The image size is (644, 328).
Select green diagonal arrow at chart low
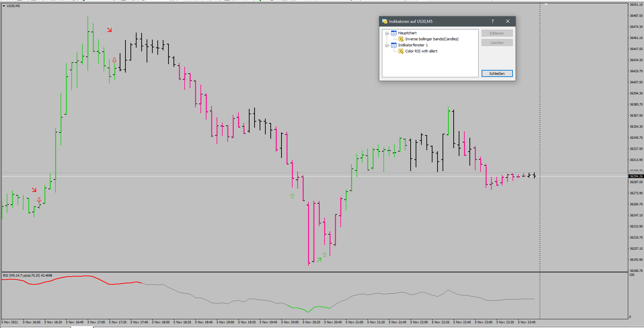coord(319,260)
